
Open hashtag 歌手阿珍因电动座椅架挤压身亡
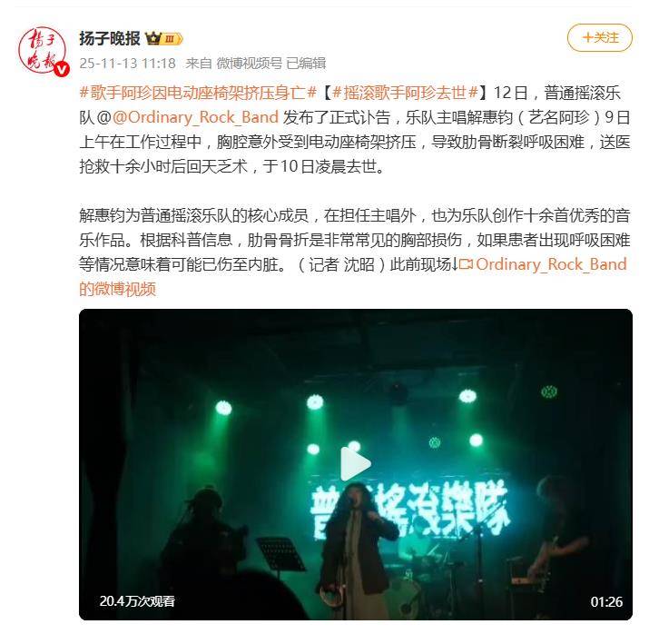(198, 93)
